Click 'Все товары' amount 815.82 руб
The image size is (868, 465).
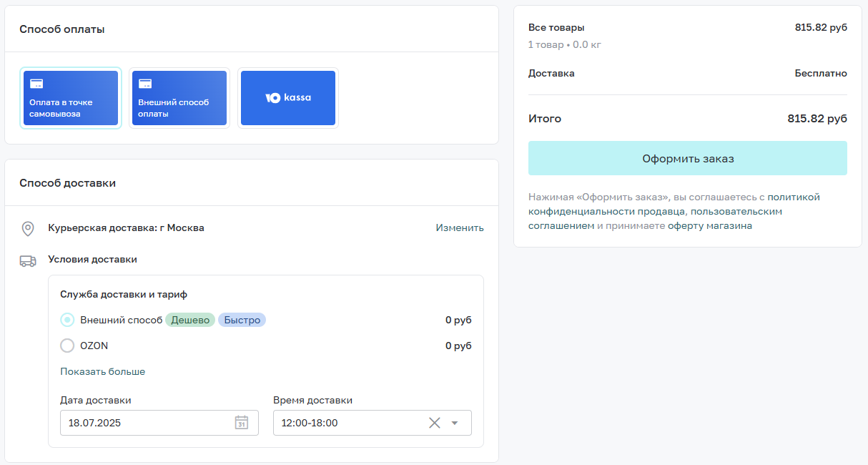821,27
